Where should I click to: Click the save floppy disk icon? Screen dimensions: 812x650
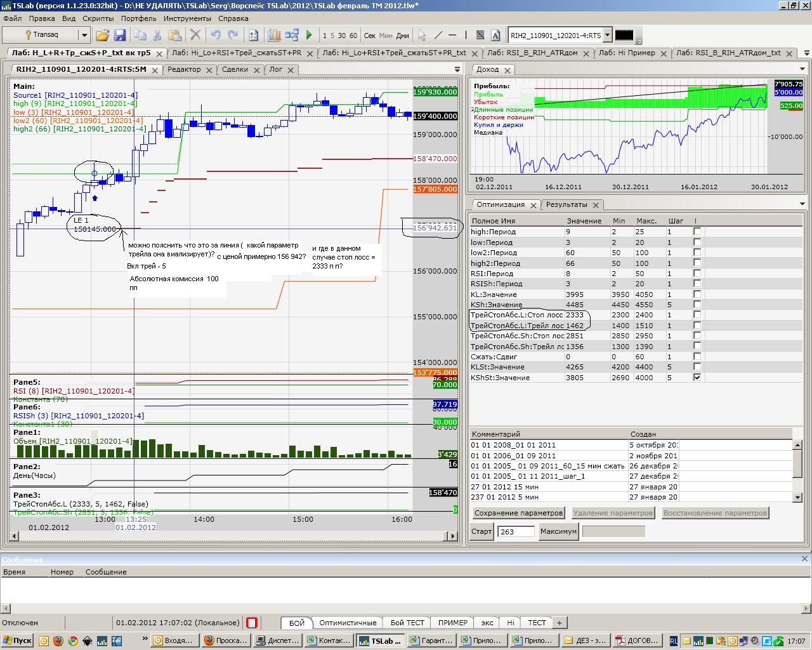coord(119,36)
